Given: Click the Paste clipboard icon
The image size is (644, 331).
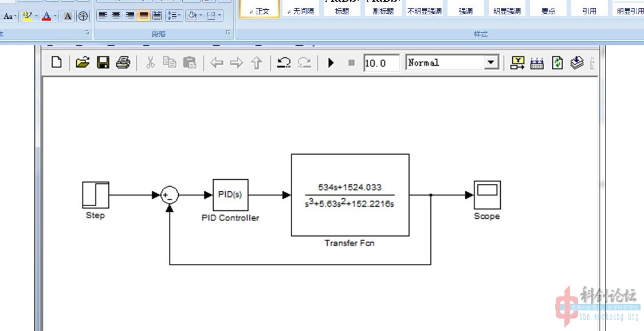Looking at the screenshot, I should 189,62.
